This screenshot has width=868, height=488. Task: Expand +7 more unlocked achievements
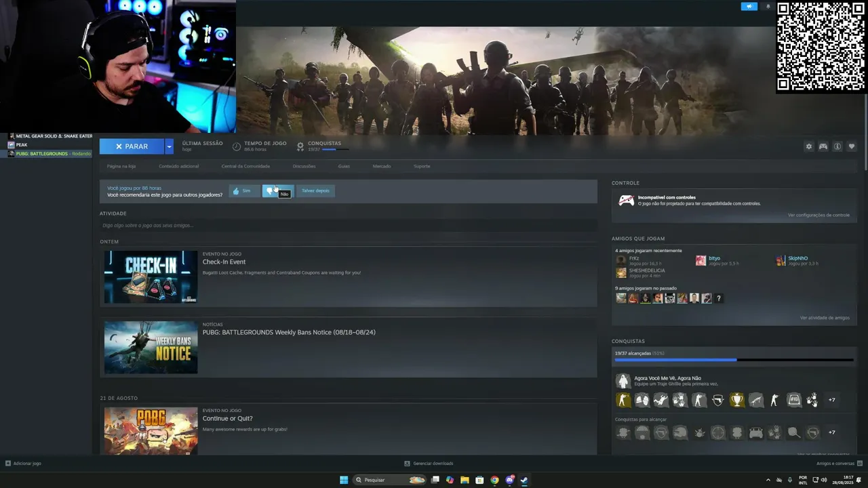point(832,400)
